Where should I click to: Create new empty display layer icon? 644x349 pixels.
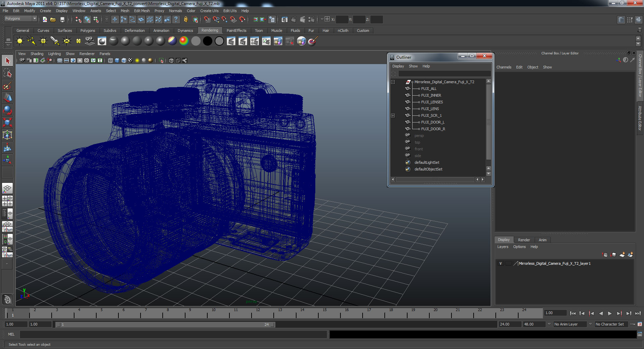(x=622, y=255)
